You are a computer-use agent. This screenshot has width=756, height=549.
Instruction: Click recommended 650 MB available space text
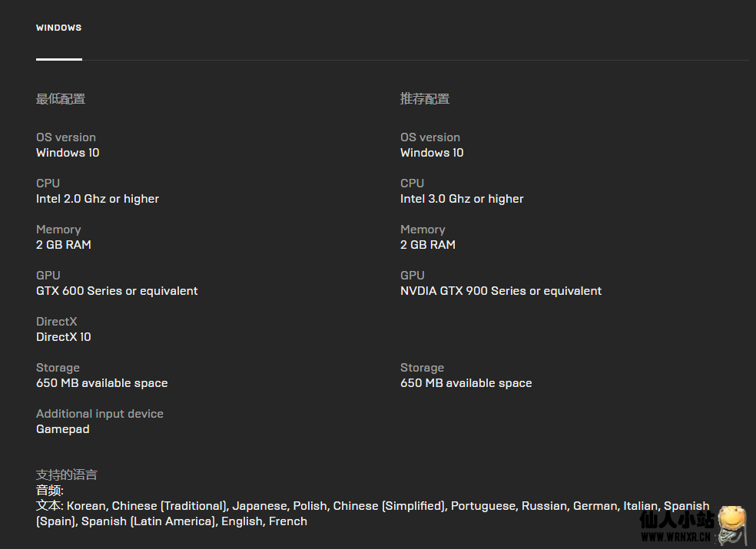(x=466, y=383)
